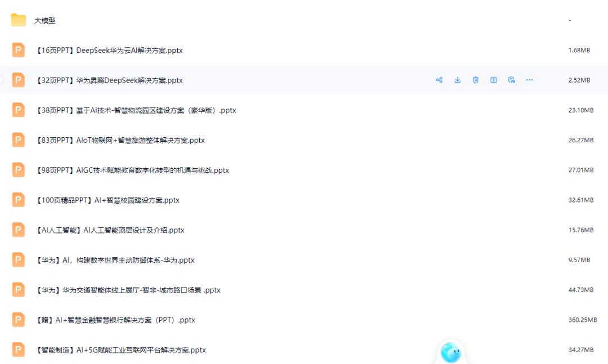The width and height of the screenshot is (608, 364).
Task: Click the 9.57MB size value
Action: click(x=579, y=260)
